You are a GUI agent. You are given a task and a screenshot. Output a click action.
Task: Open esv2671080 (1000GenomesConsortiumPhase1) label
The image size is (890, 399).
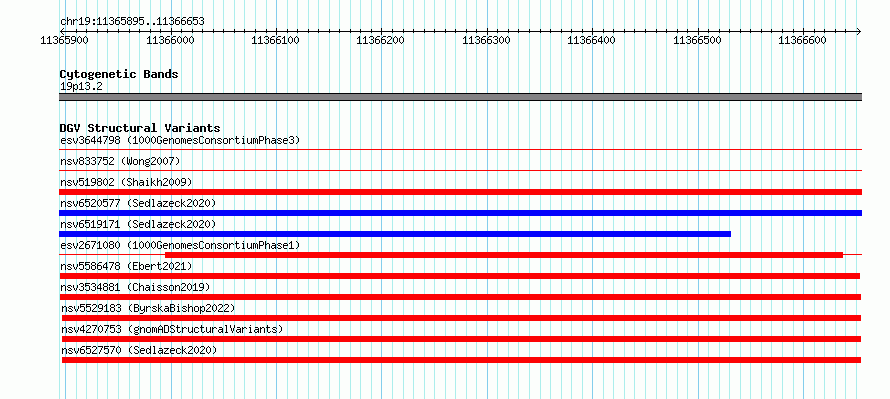coord(180,245)
